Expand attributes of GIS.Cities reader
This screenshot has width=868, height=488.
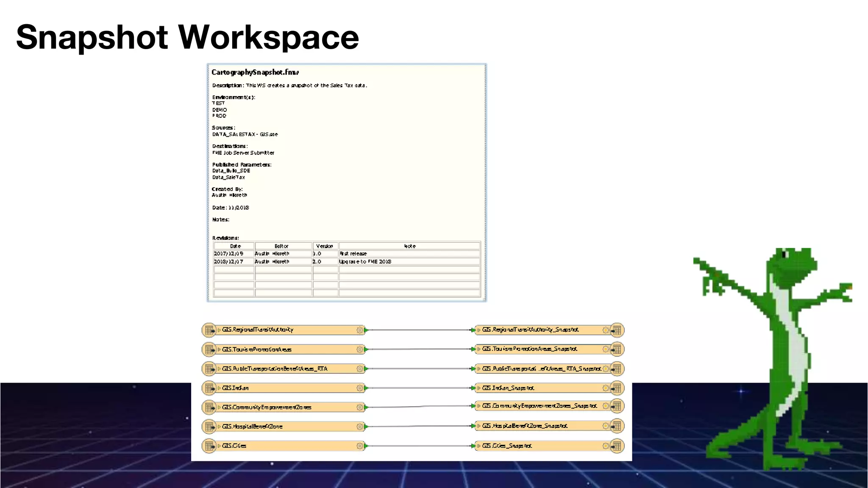[219, 446]
